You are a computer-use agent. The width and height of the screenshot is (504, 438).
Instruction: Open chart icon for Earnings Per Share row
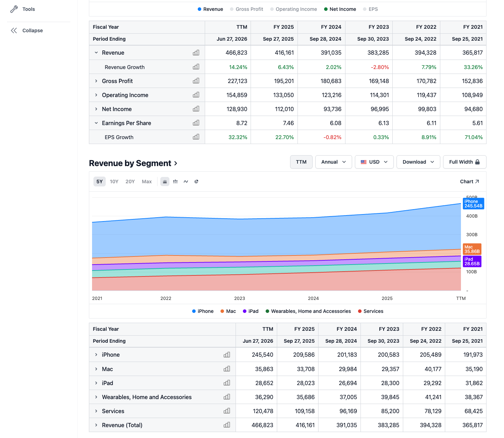pyautogui.click(x=196, y=123)
